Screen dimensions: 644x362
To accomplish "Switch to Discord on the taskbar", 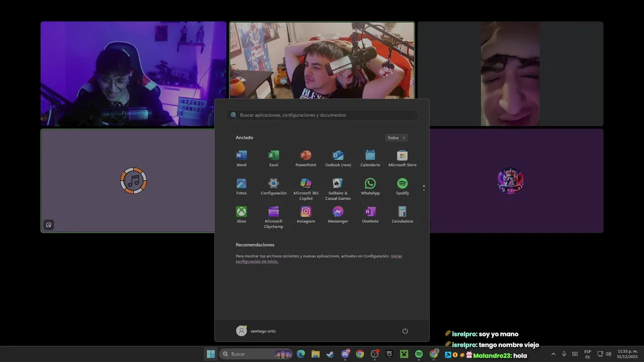I will (x=345, y=354).
